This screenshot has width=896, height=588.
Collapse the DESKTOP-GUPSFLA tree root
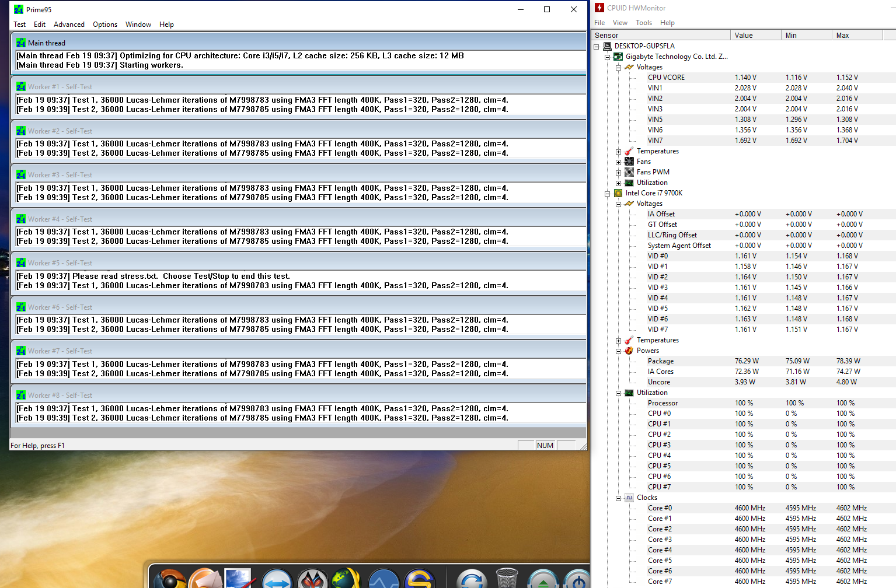tap(597, 46)
